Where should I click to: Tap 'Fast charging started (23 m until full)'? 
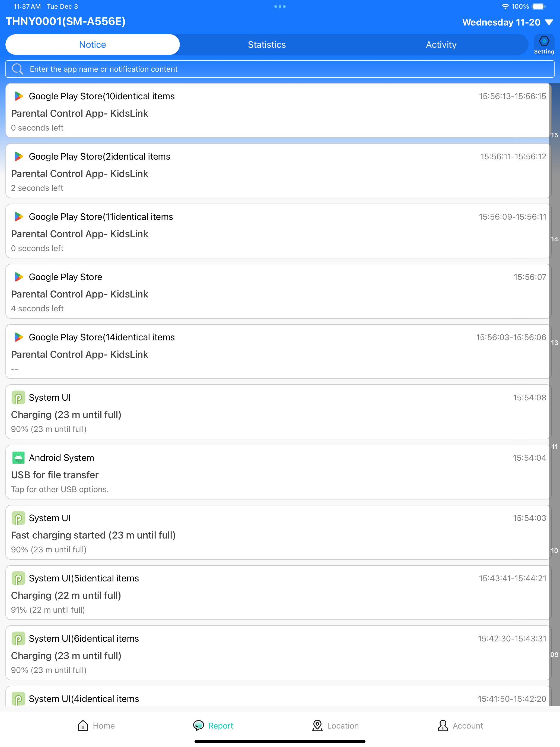click(x=93, y=535)
